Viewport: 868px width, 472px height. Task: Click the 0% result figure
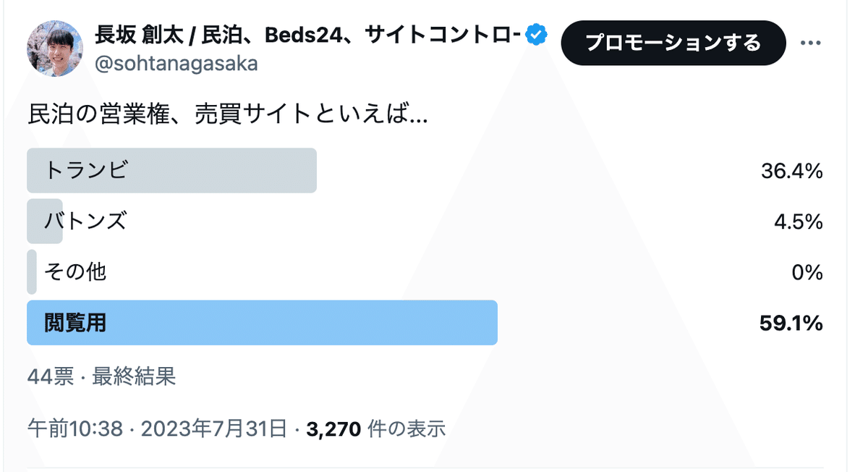(x=807, y=272)
